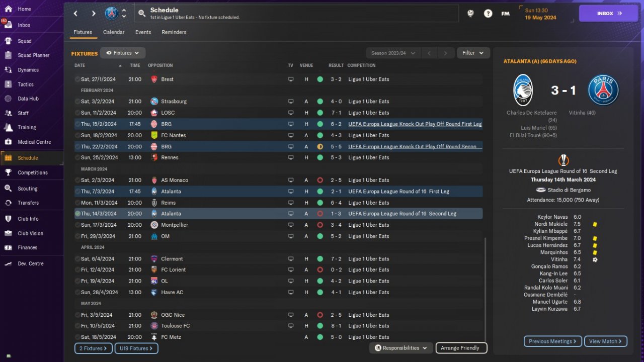Click Arrange Friendly button
The image size is (644, 362).
click(x=460, y=348)
